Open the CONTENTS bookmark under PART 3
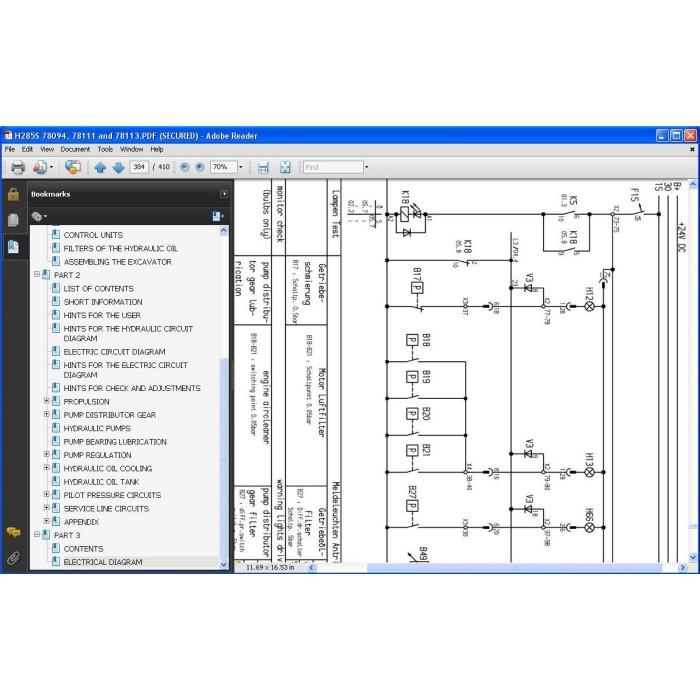Image resolution: width=700 pixels, height=700 pixels. 83,549
